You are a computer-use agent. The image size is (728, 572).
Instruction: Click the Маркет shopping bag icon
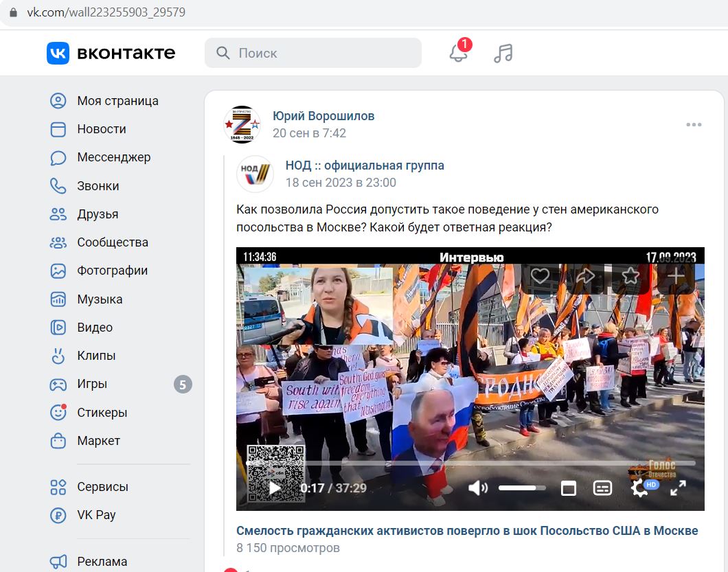pyautogui.click(x=58, y=441)
